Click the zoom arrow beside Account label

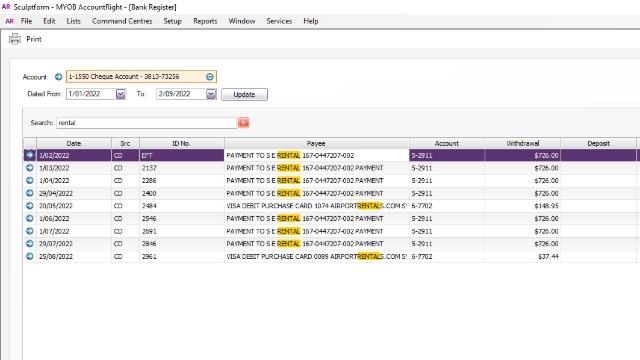coord(58,77)
